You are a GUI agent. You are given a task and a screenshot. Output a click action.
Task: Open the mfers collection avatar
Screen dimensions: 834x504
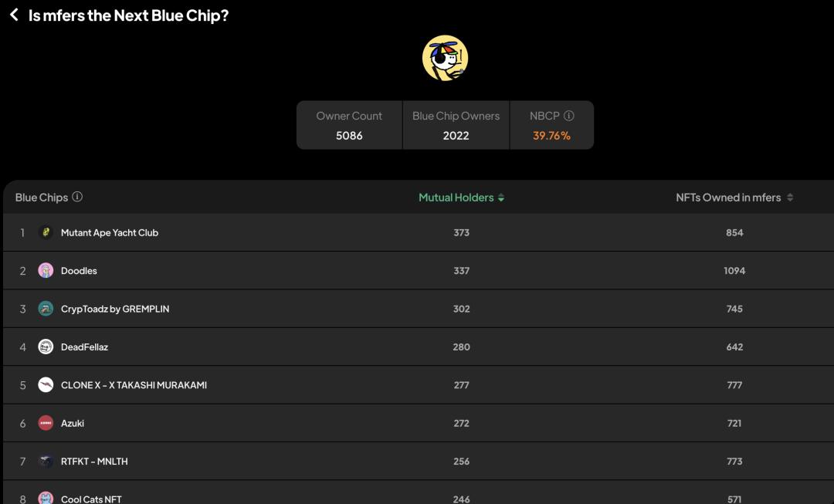445,58
